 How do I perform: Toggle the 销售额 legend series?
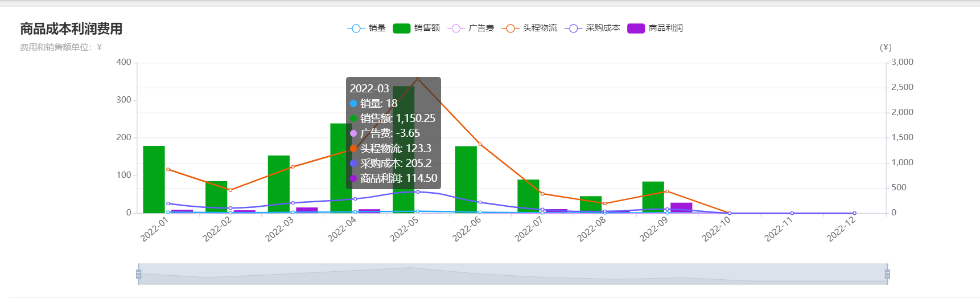coord(417,28)
